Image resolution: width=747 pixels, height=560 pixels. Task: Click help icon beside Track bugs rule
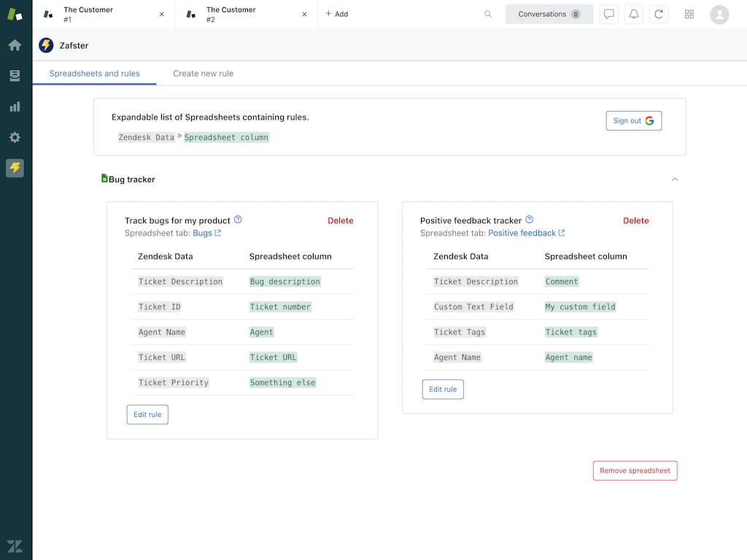point(238,219)
